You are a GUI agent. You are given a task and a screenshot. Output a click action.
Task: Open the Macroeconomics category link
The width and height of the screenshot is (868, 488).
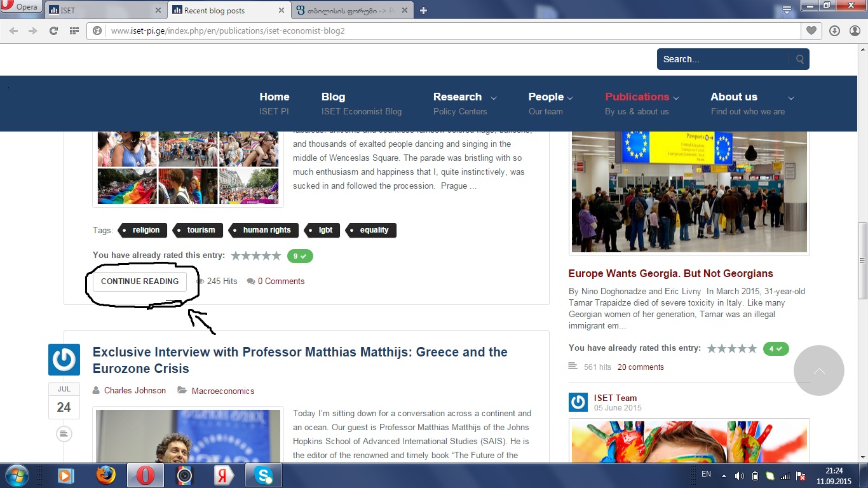coord(223,391)
